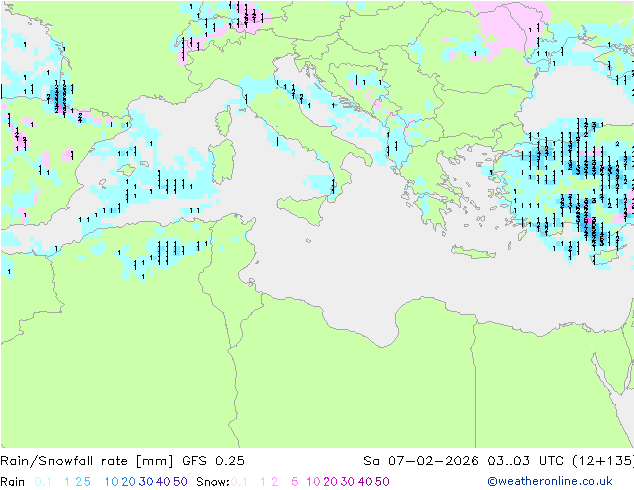Click the island of Sardinia on the map
Image resolution: width=634 pixels, height=490 pixels.
pyautogui.click(x=223, y=162)
